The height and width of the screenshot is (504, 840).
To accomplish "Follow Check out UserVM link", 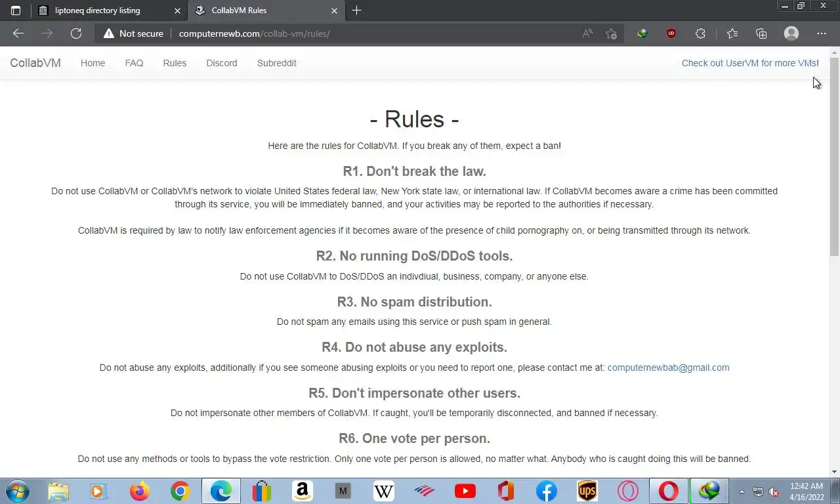I will [750, 63].
